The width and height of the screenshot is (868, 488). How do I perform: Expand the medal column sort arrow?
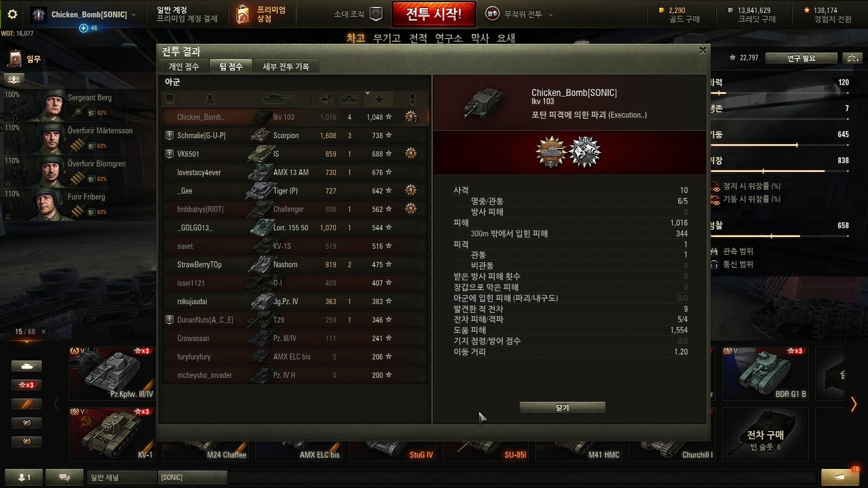pos(367,93)
